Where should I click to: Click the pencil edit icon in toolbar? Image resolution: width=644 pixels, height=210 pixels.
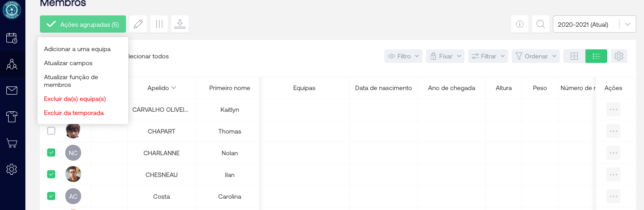(x=138, y=24)
